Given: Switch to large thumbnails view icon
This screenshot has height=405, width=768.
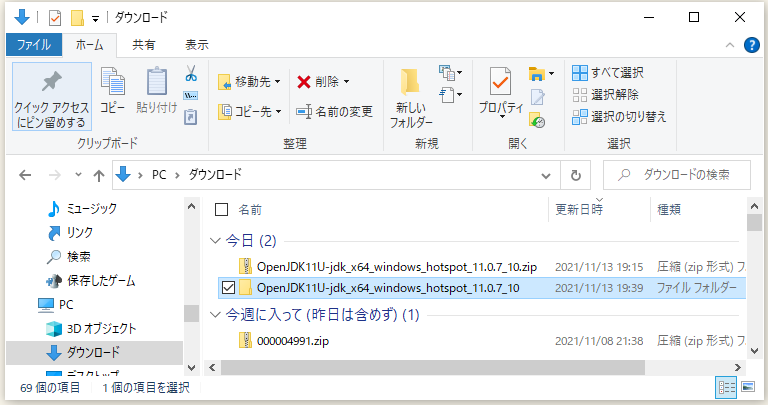Looking at the screenshot, I should [748, 387].
